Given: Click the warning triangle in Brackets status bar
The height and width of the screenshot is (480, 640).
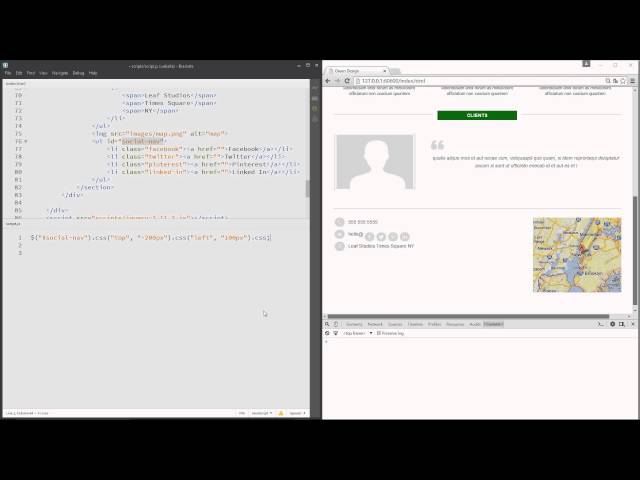Looking at the screenshot, I should (281, 413).
